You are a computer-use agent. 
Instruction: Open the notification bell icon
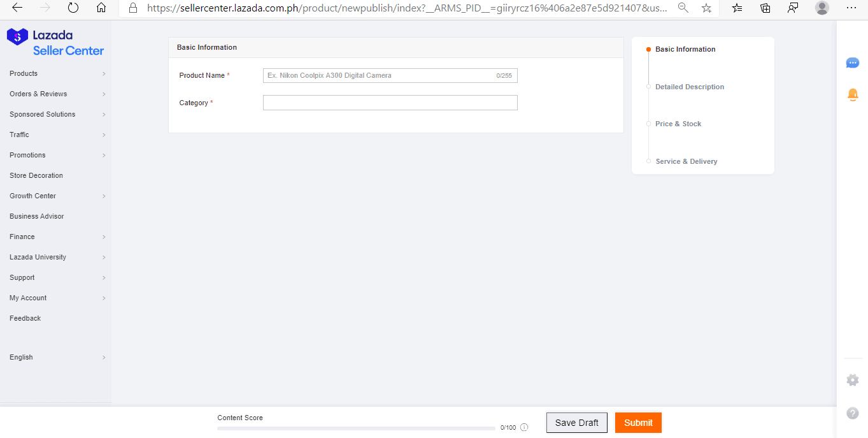(x=853, y=94)
